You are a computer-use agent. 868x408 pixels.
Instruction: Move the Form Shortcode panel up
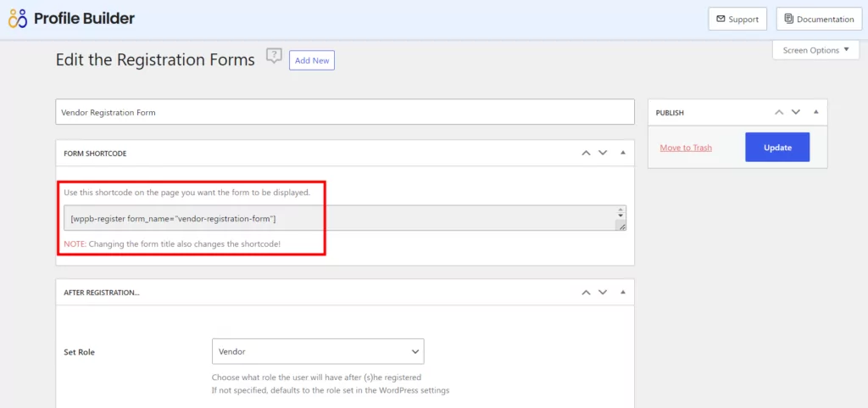pos(587,154)
